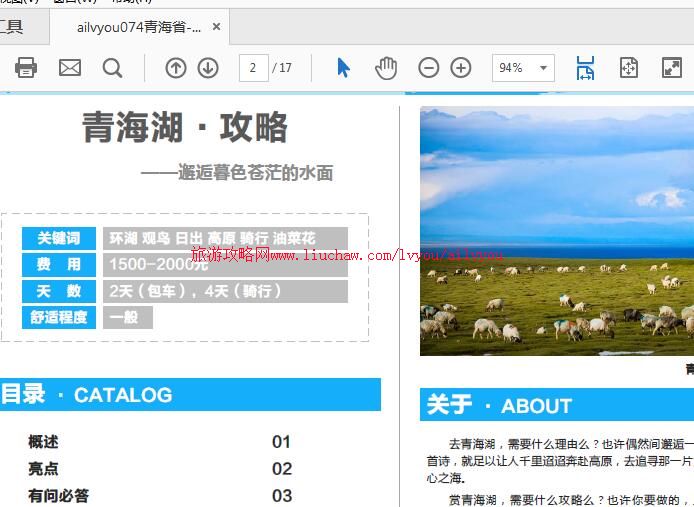Image resolution: width=694 pixels, height=507 pixels.
Task: Expand the 94% zoom level dropdown
Action: pyautogui.click(x=544, y=68)
